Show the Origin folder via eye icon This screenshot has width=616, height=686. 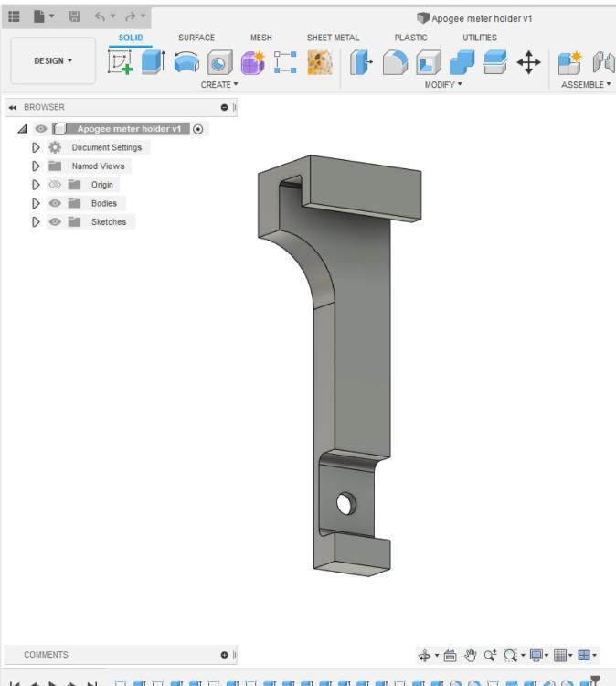point(55,185)
